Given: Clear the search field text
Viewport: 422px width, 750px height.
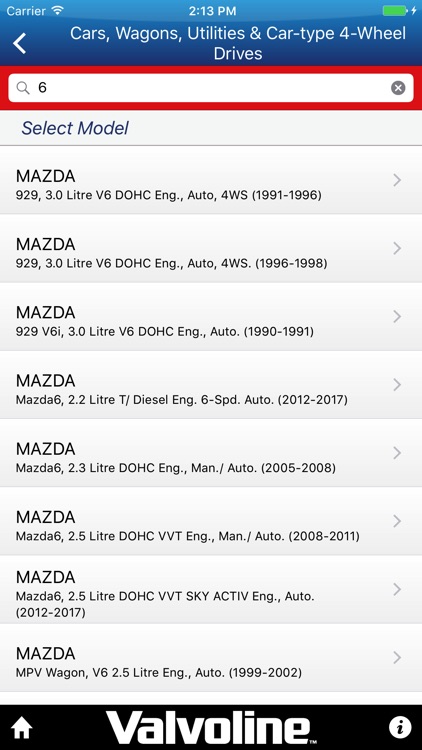Looking at the screenshot, I should click(x=398, y=88).
